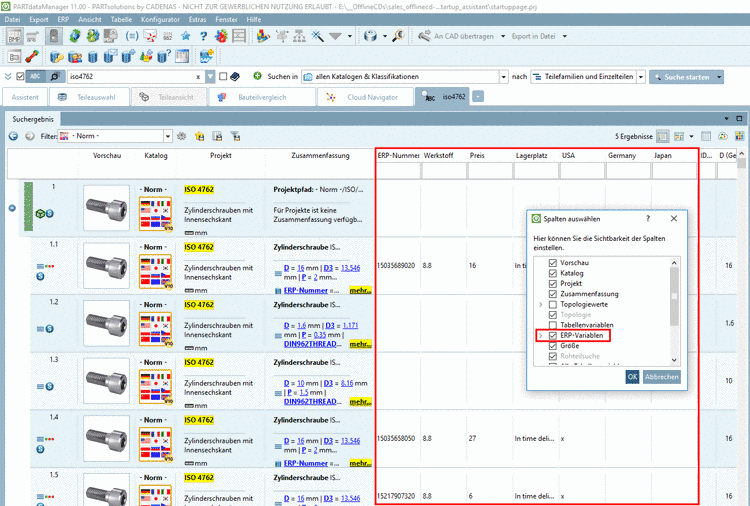Open the 'allen Katalogen & Klassifikationen' dropdown

coord(503,77)
